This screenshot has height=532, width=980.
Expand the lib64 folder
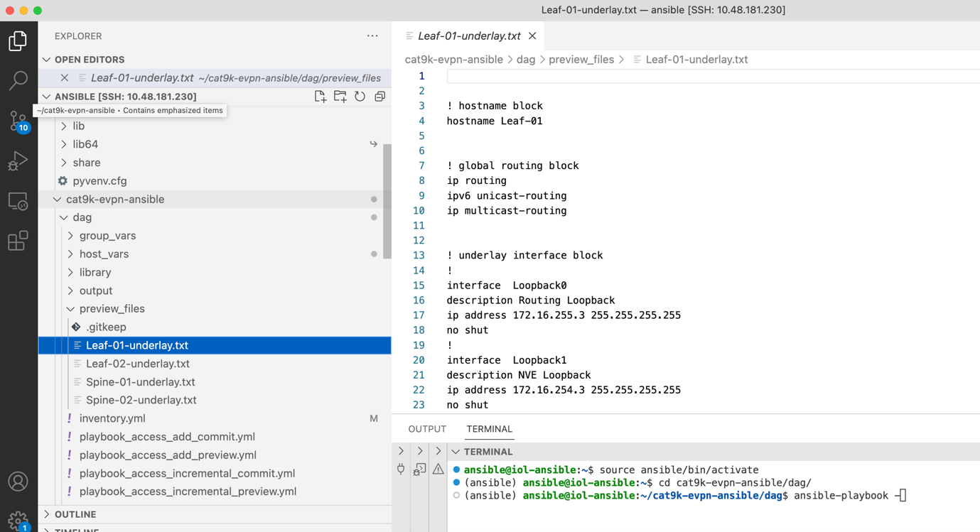[x=64, y=144]
